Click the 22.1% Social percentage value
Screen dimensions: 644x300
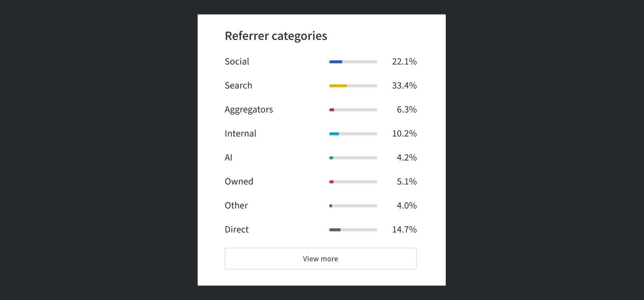[404, 62]
